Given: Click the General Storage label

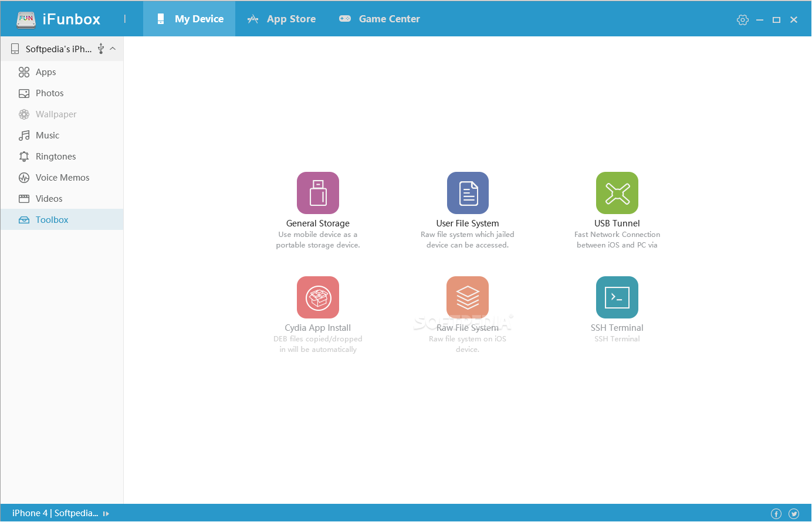Looking at the screenshot, I should point(318,223).
